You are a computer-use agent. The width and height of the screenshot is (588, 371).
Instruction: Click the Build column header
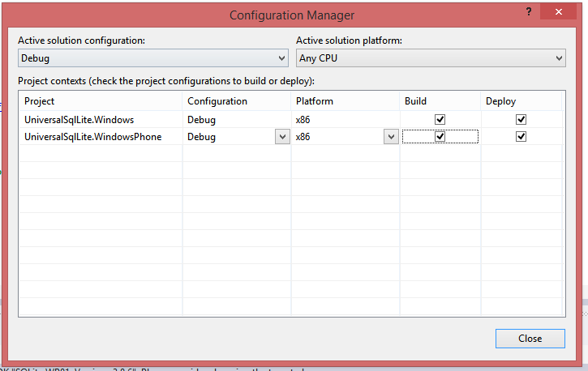(440, 101)
